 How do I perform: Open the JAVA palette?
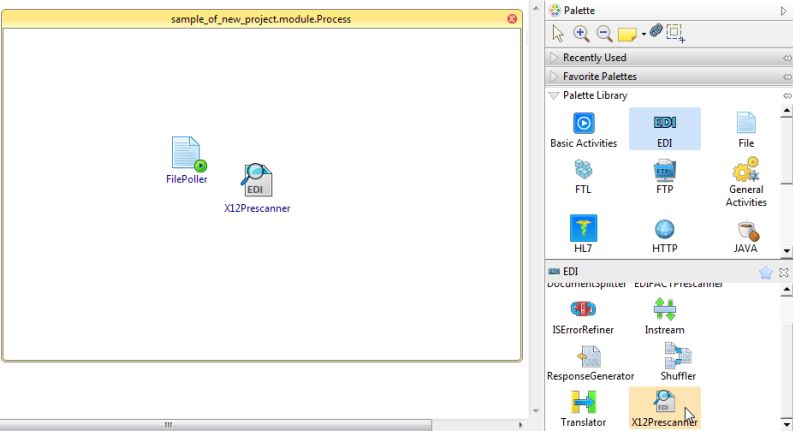pyautogui.click(x=746, y=237)
